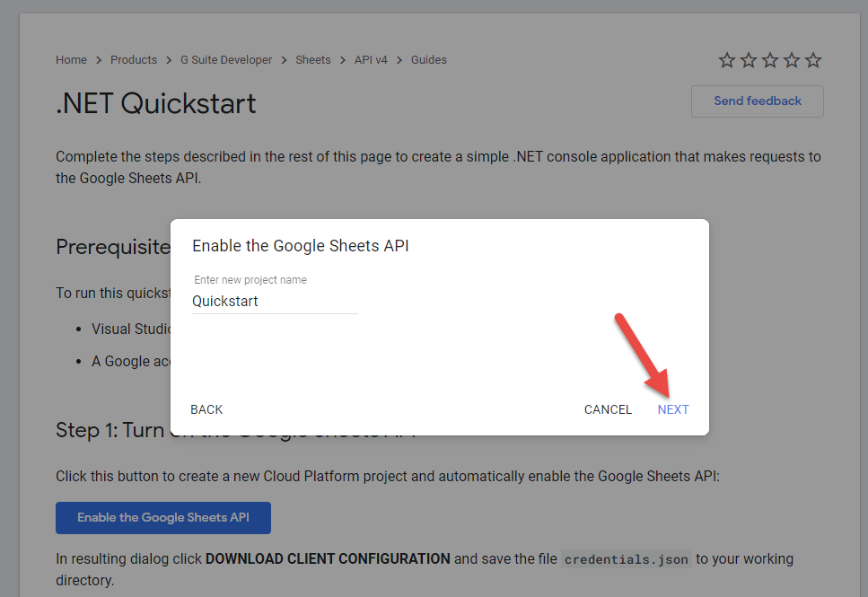Viewport: 868px width, 597px height.
Task: Click the dialog title Enable the Google Sheets API
Action: point(301,246)
